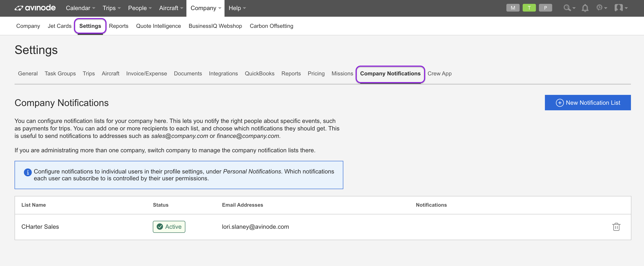Open the search icon dropdown in header

coord(569,8)
